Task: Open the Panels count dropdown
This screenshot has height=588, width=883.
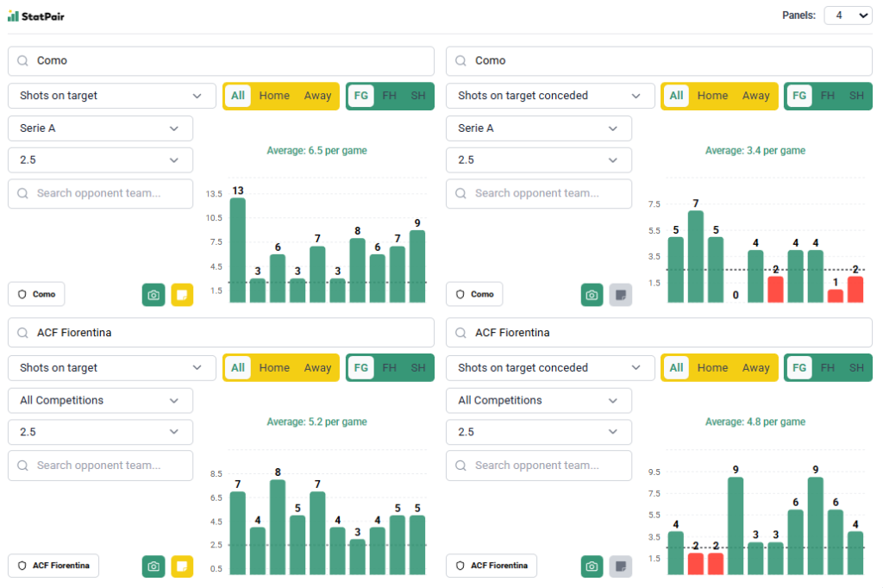Action: (848, 16)
